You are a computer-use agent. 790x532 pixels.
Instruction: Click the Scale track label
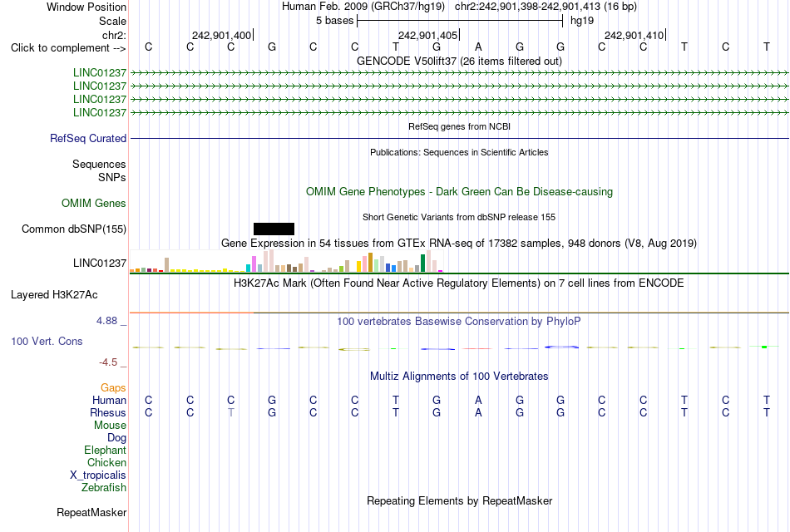click(x=112, y=21)
